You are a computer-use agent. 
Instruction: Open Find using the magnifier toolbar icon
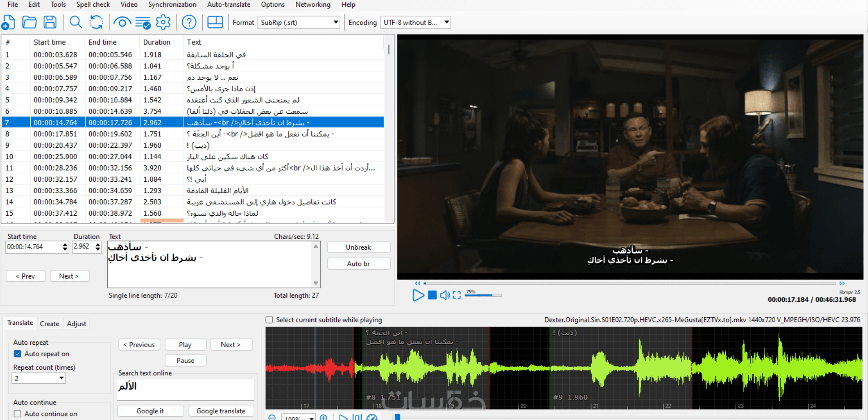tap(76, 22)
